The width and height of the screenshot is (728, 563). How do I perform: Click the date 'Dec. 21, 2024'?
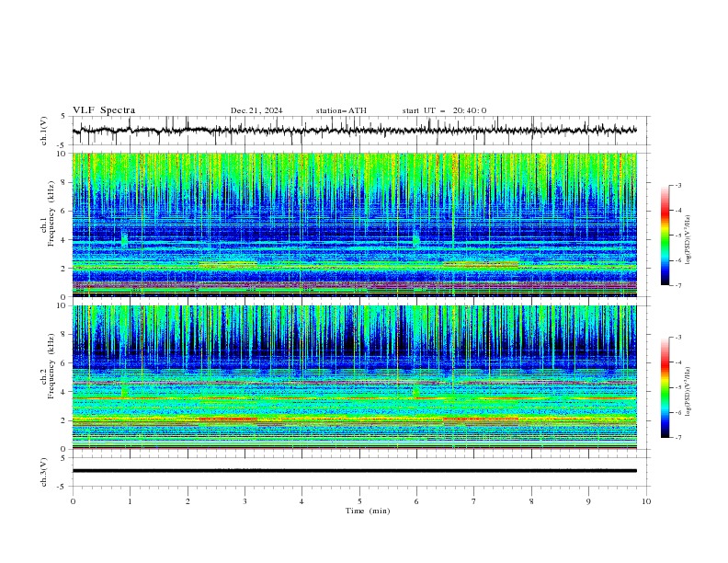coord(256,110)
